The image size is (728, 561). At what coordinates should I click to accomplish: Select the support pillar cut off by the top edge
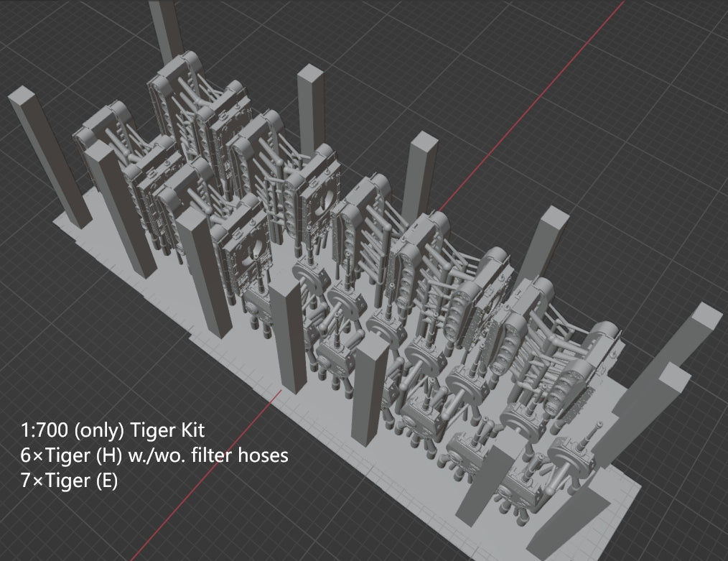pyautogui.click(x=165, y=29)
